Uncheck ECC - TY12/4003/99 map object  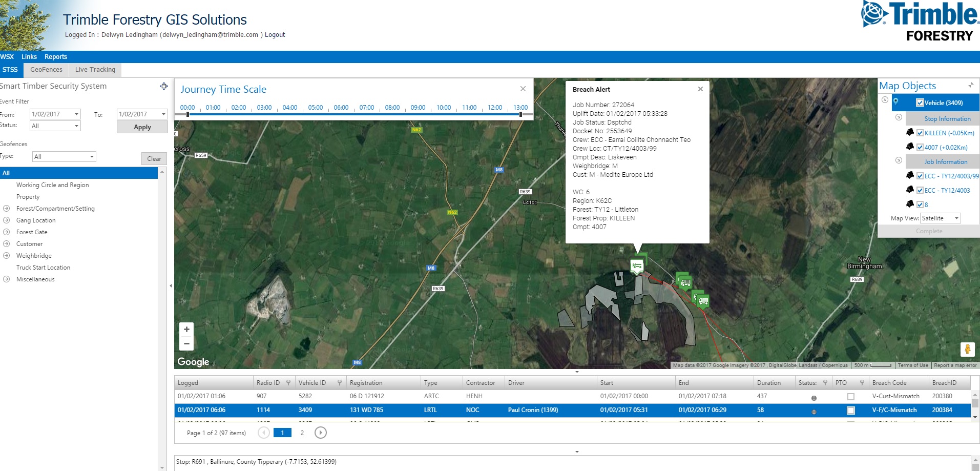point(920,176)
